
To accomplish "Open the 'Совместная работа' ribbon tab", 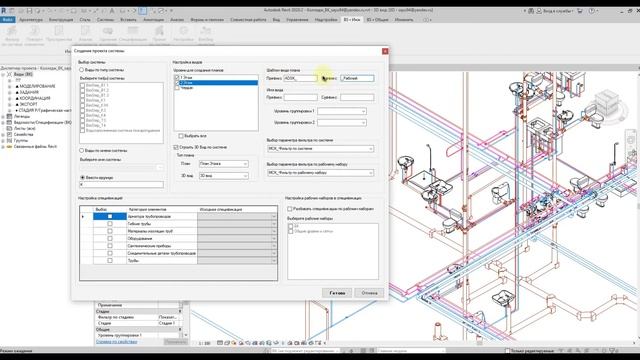I will (248, 20).
